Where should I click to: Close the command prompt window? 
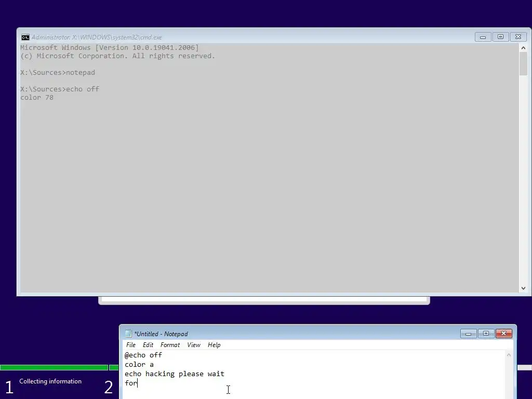tap(518, 37)
